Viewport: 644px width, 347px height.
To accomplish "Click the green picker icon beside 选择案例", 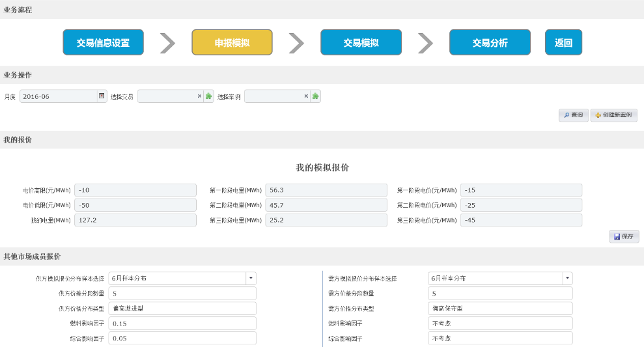I will 315,96.
